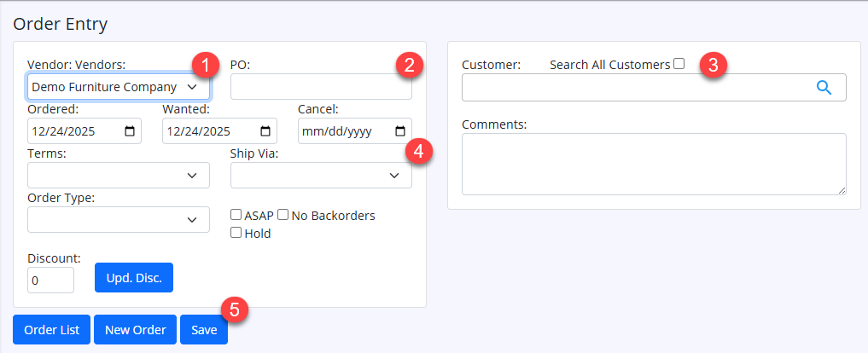Toggle the Hold checkbox
This screenshot has width=868, height=353.
pos(236,233)
